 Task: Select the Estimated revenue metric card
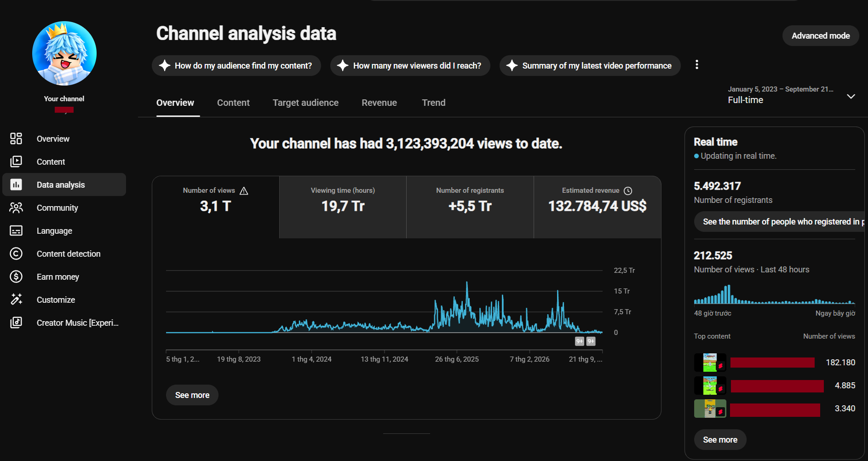[x=597, y=207]
